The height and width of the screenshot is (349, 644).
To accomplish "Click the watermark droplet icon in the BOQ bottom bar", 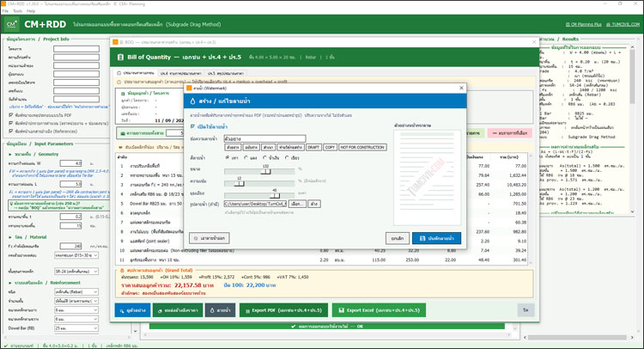I will [x=212, y=310].
